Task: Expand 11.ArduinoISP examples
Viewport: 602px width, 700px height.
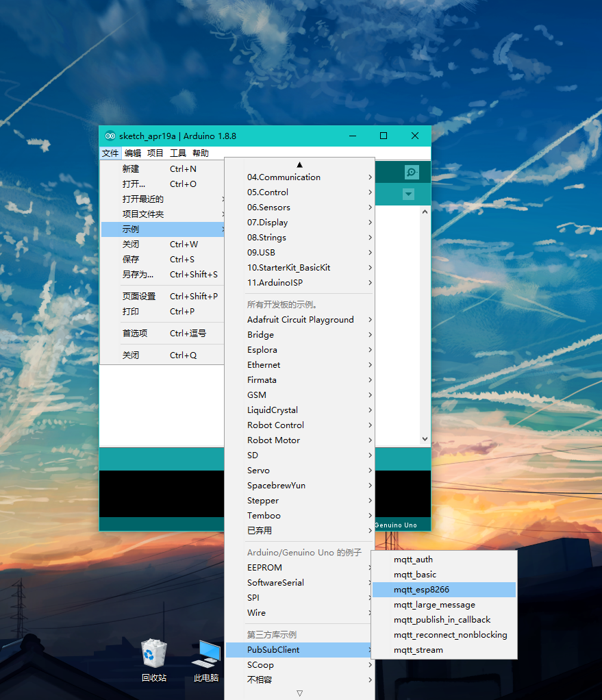Action: point(299,283)
